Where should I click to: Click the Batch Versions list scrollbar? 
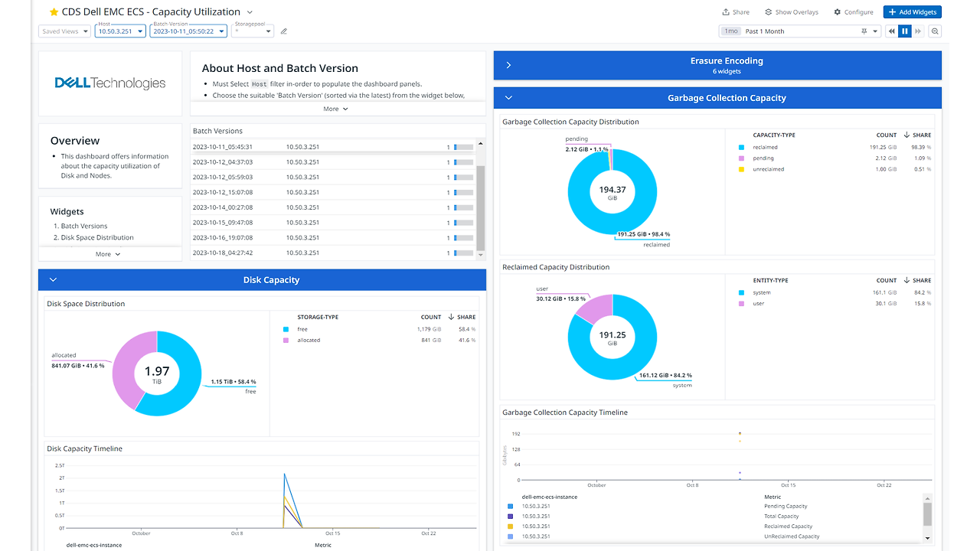click(481, 207)
